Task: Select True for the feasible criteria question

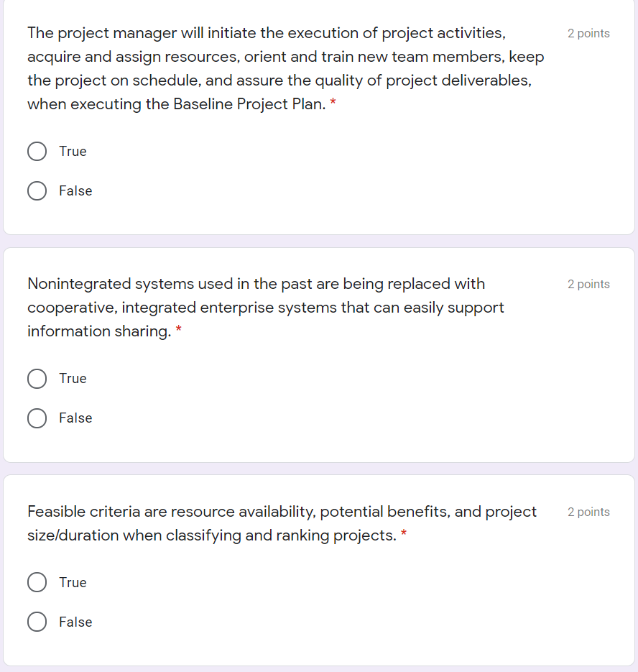Action: (37, 582)
